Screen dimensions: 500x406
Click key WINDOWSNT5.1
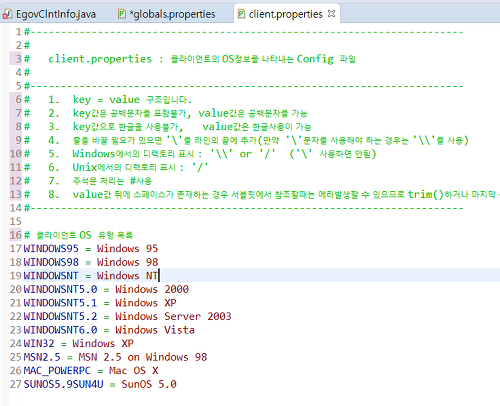[60, 303]
